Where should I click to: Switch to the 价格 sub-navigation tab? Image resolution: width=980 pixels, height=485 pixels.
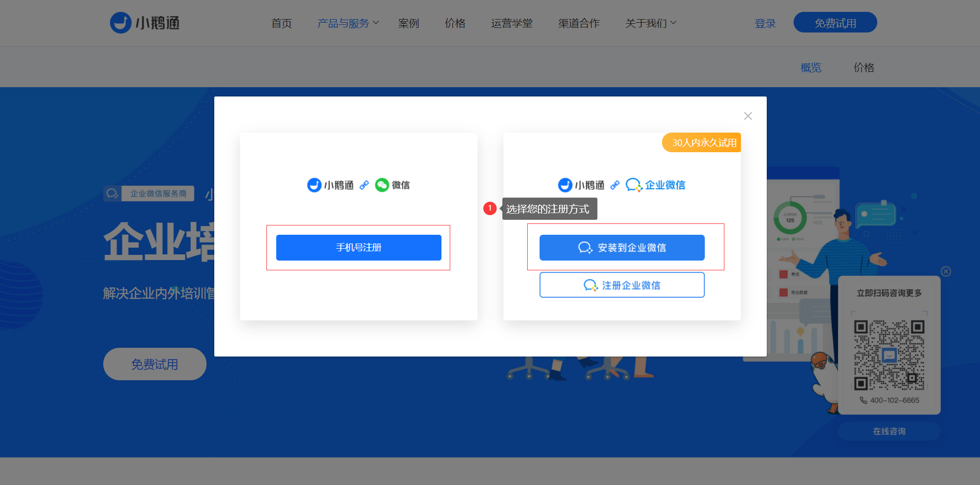pyautogui.click(x=864, y=68)
